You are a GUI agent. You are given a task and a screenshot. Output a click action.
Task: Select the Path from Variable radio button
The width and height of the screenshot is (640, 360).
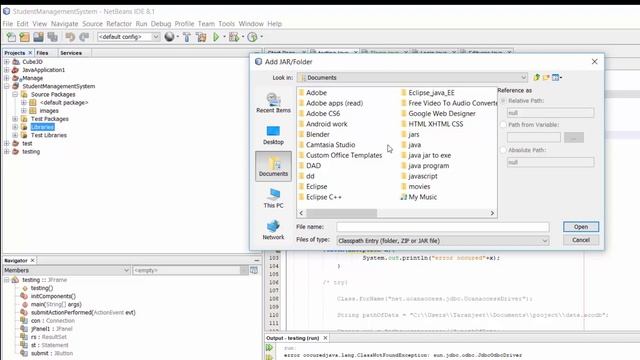(503, 124)
